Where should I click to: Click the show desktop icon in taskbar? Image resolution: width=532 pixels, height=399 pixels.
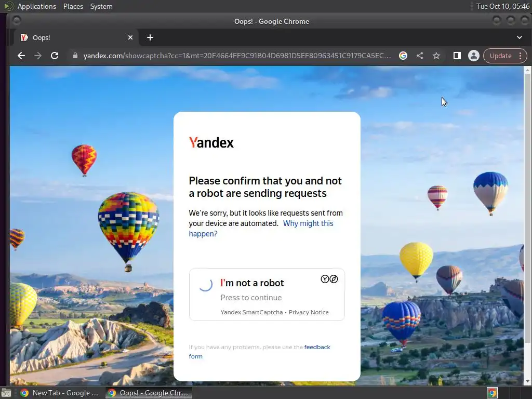pyautogui.click(x=6, y=393)
